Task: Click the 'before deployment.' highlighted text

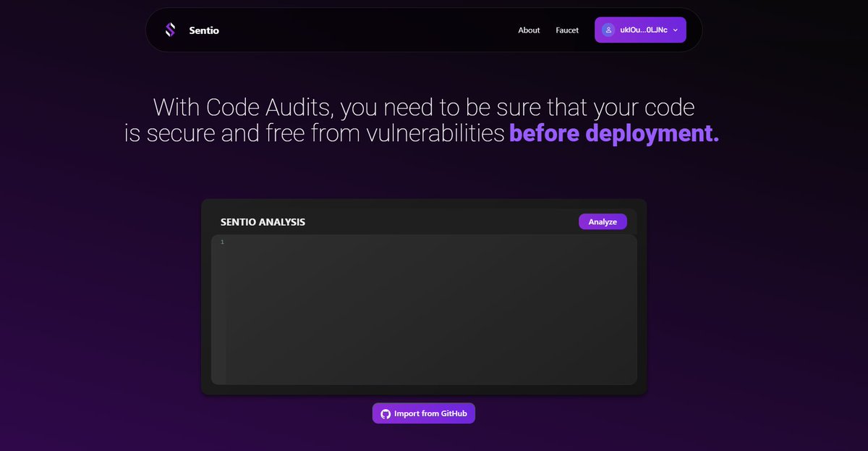Action: coord(614,133)
